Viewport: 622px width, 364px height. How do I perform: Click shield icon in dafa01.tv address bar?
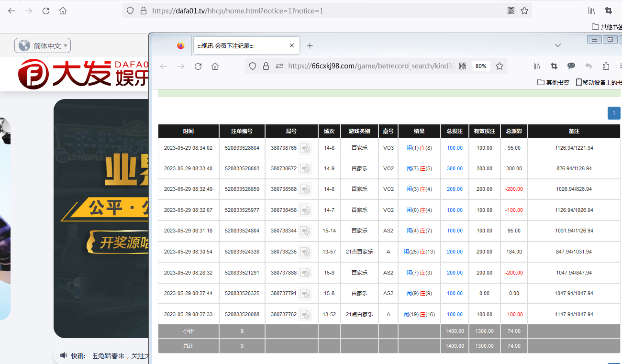[x=130, y=11]
